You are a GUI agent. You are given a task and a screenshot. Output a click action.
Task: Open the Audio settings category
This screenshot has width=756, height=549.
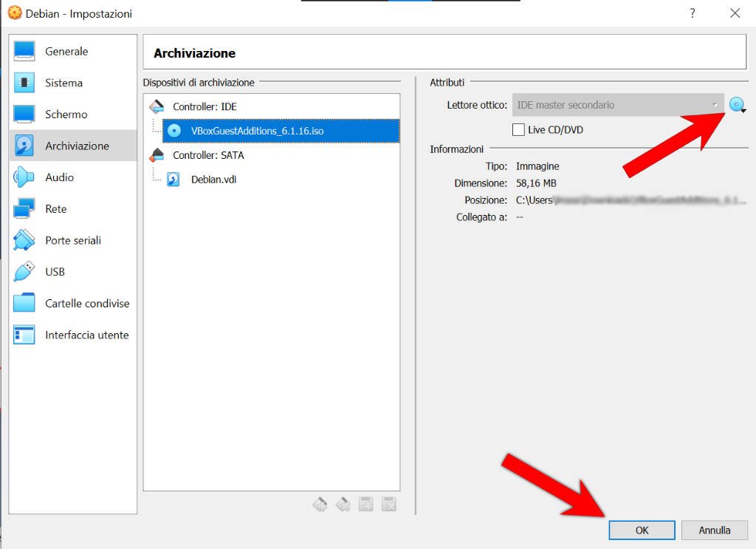click(x=73, y=177)
